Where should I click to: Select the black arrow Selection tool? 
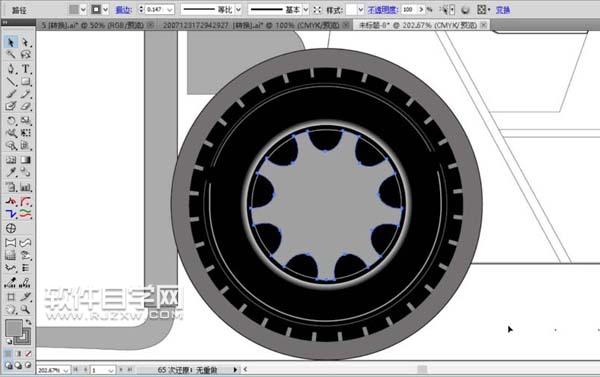coord(11,42)
